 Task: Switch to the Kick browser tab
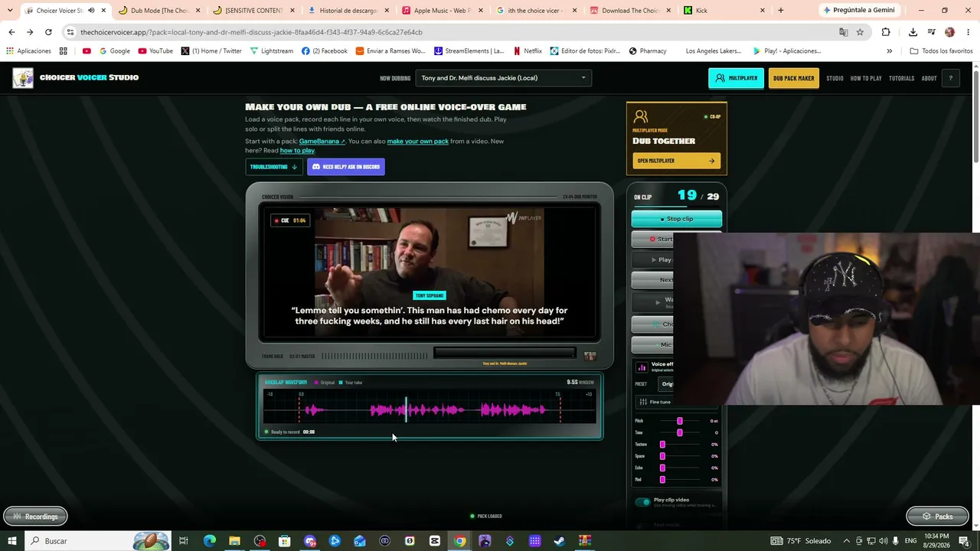coord(724,11)
